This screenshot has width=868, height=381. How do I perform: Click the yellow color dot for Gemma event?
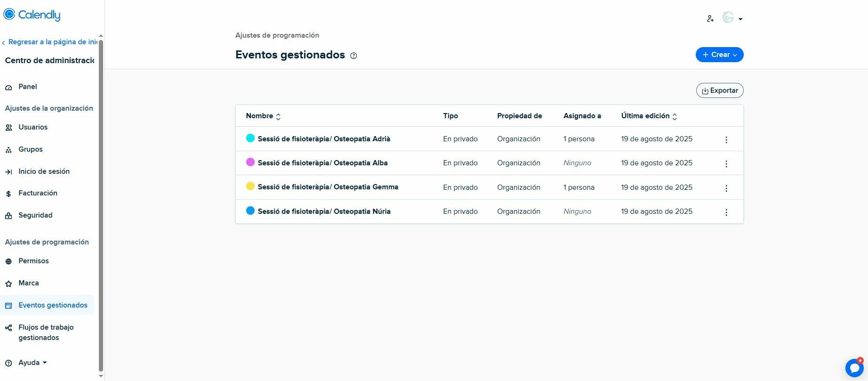(x=250, y=186)
